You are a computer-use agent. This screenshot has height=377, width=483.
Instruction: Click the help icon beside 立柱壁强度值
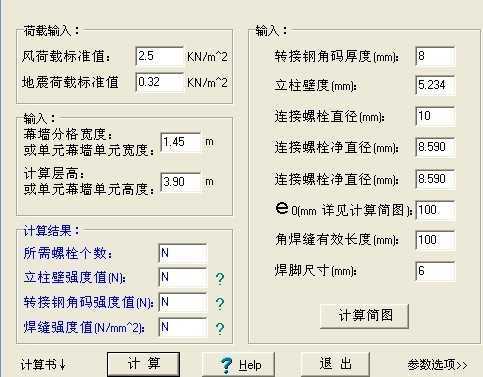point(220,279)
